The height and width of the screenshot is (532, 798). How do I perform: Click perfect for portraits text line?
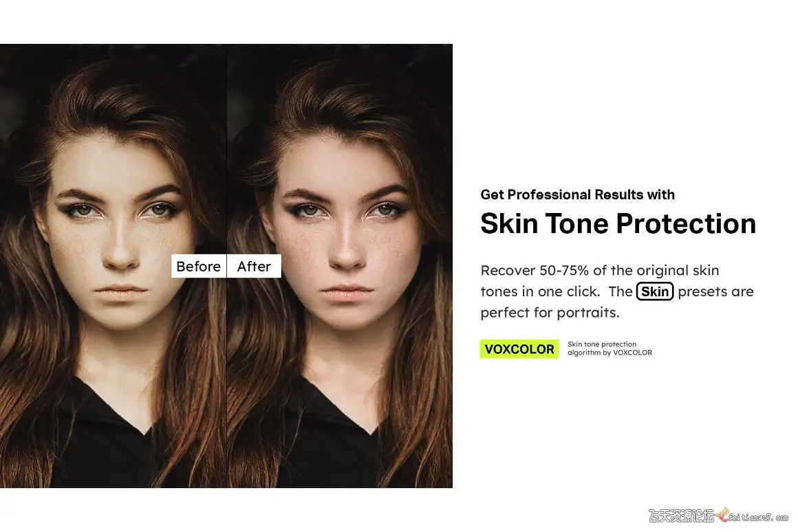pyautogui.click(x=550, y=312)
